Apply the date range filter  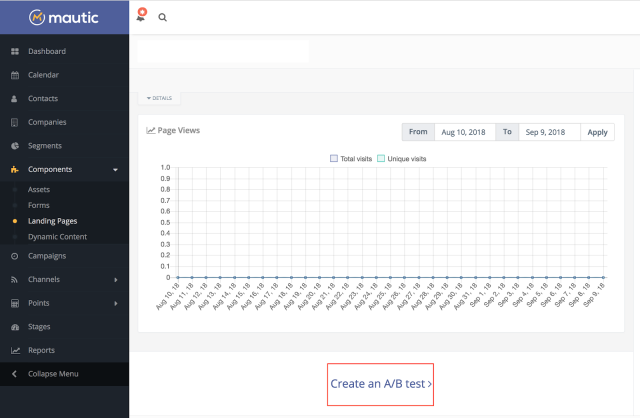point(598,132)
